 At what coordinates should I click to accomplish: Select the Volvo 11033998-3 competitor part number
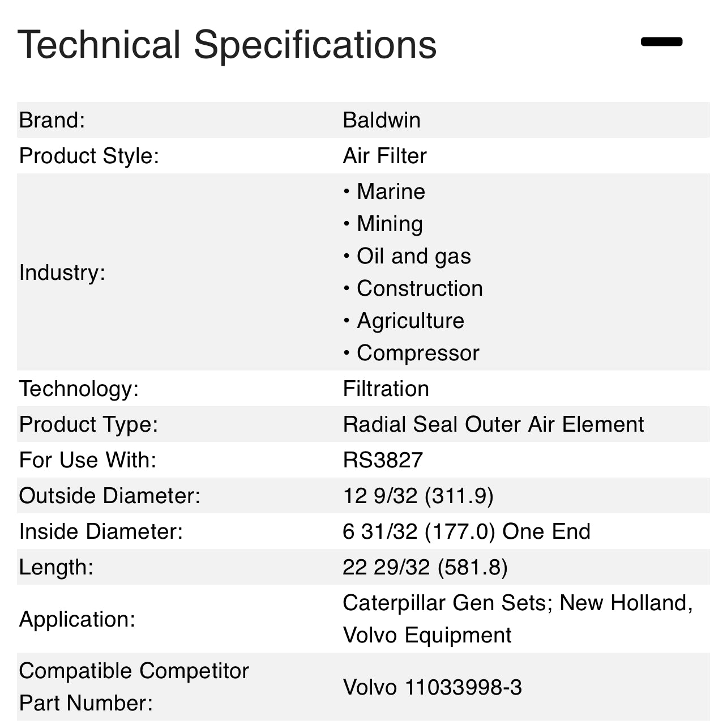point(432,687)
